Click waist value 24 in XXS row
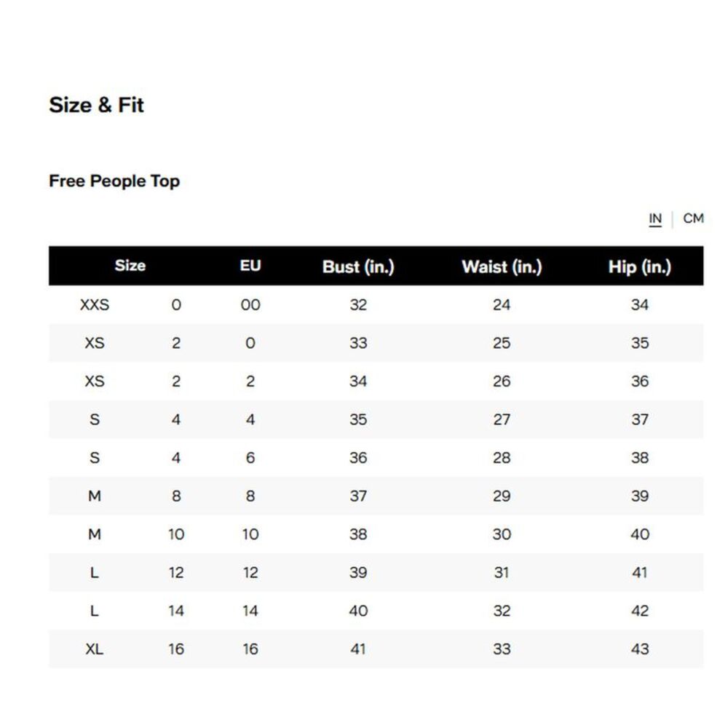Image resolution: width=728 pixels, height=728 pixels. [502, 304]
